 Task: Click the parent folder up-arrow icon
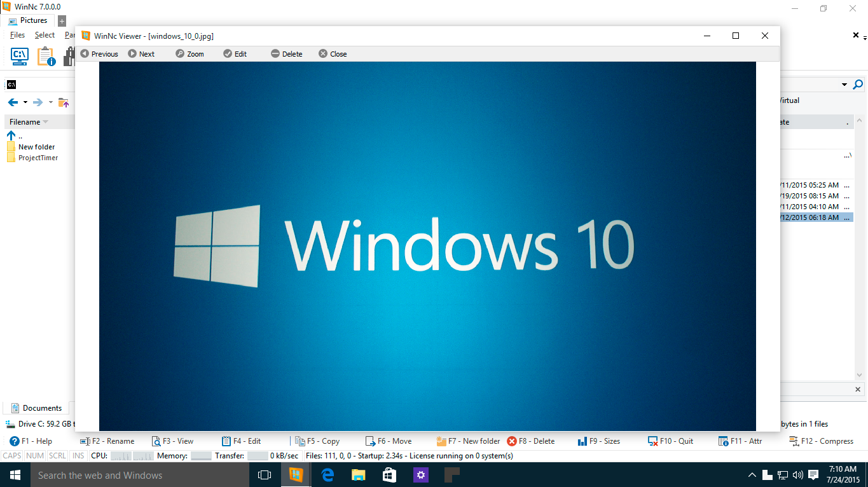point(11,135)
